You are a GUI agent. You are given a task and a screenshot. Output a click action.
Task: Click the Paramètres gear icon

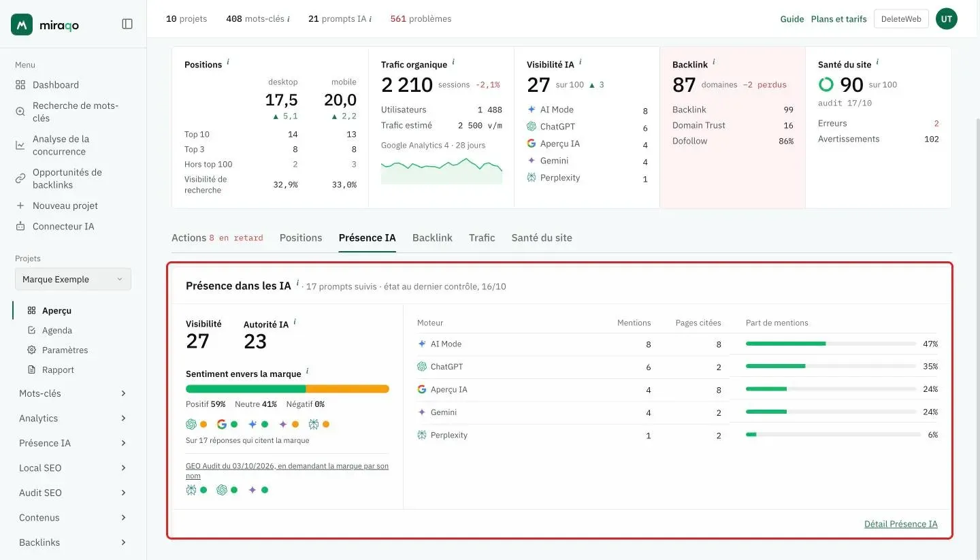point(31,350)
